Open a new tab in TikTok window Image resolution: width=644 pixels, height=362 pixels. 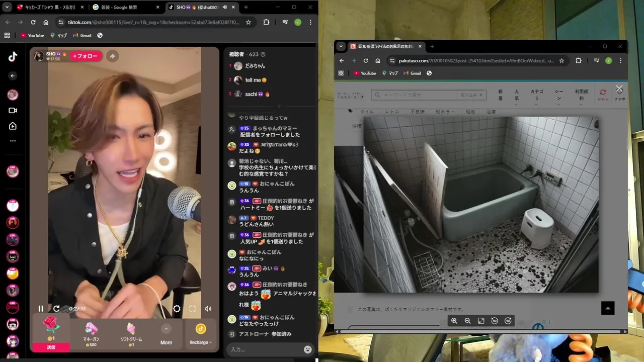[x=246, y=8]
